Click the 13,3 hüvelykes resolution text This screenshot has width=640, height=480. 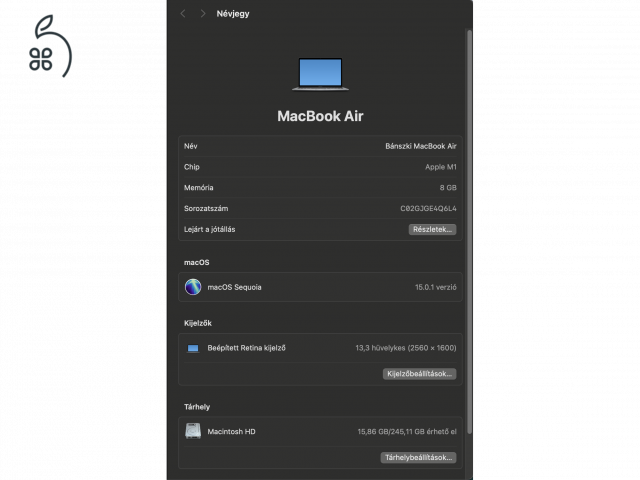(406, 348)
